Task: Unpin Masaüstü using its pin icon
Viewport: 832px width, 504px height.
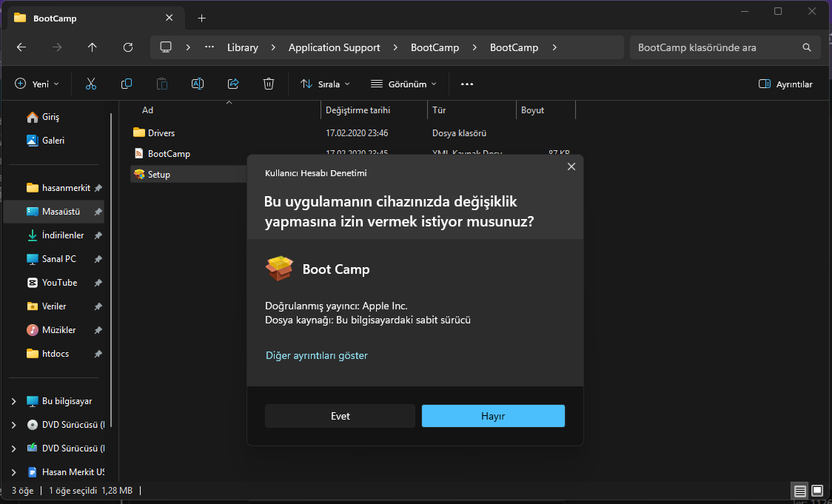Action: pos(98,212)
